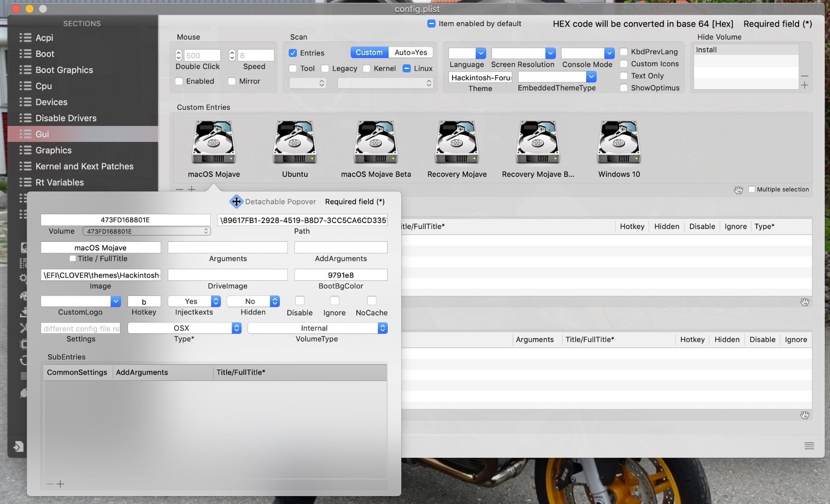830x504 pixels.
Task: Toggle the Multiple selection checkbox
Action: [752, 189]
